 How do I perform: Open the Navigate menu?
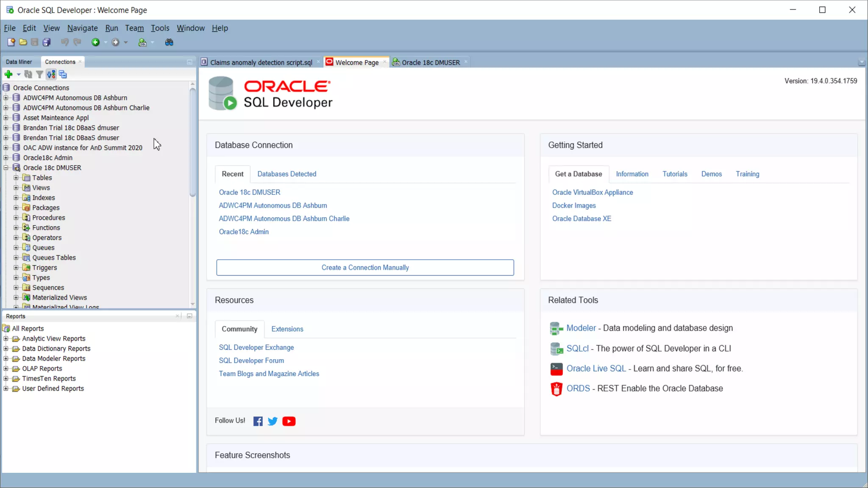(x=82, y=28)
